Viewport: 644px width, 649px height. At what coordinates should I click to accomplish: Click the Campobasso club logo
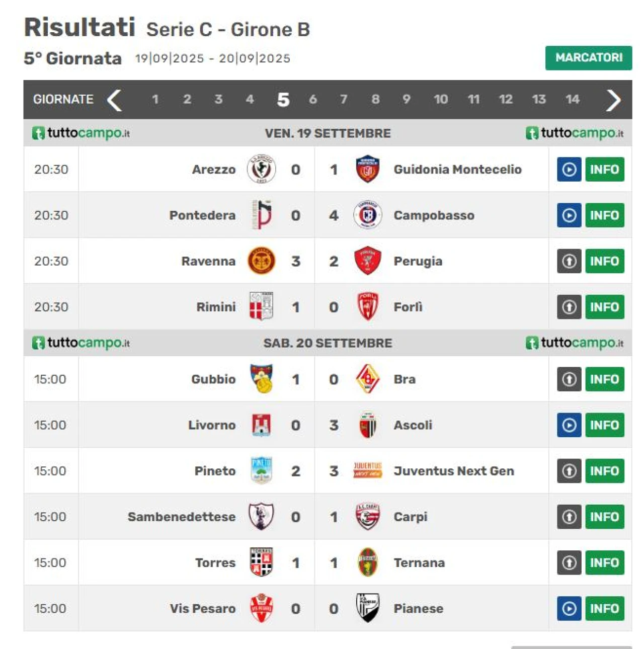click(x=367, y=215)
